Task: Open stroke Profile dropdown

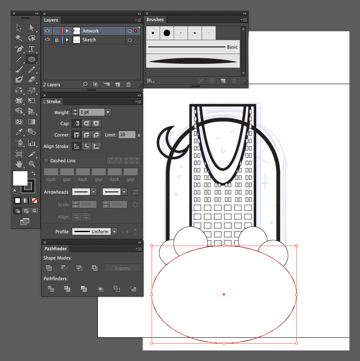Action: point(115,231)
